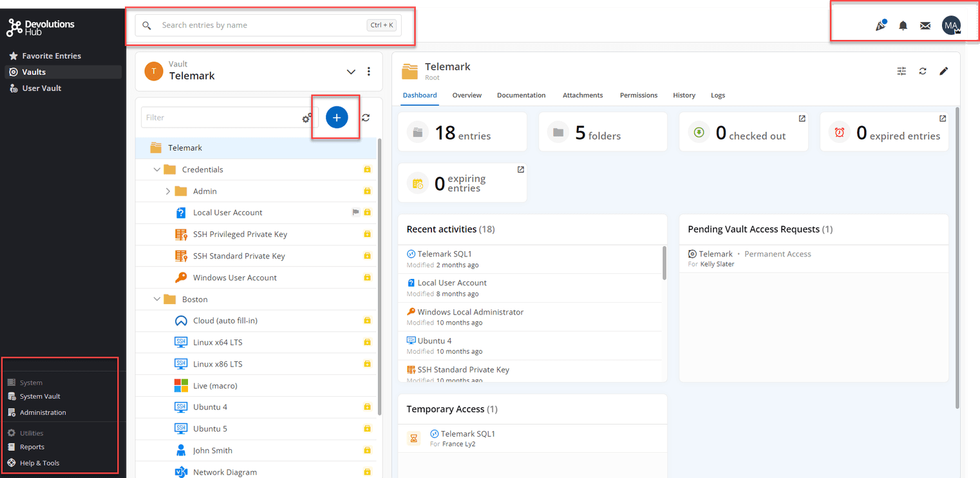The image size is (980, 478).
Task: Expand the Admin folder
Action: coord(168,191)
